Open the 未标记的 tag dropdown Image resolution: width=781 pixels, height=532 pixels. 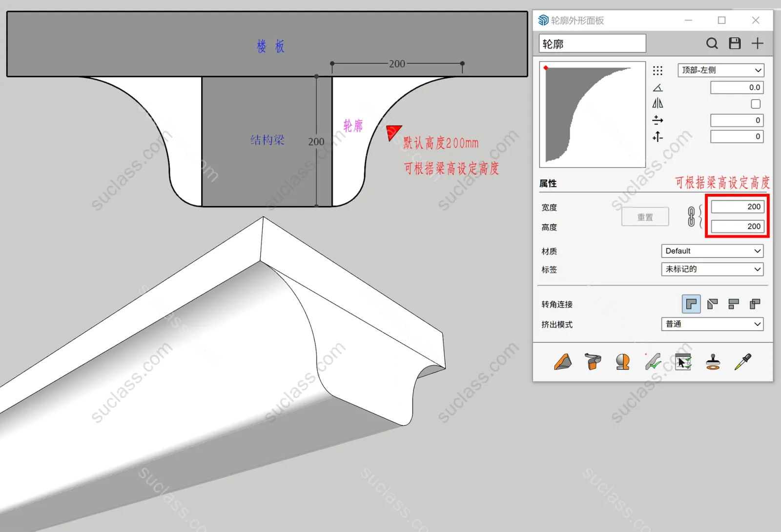pos(712,269)
